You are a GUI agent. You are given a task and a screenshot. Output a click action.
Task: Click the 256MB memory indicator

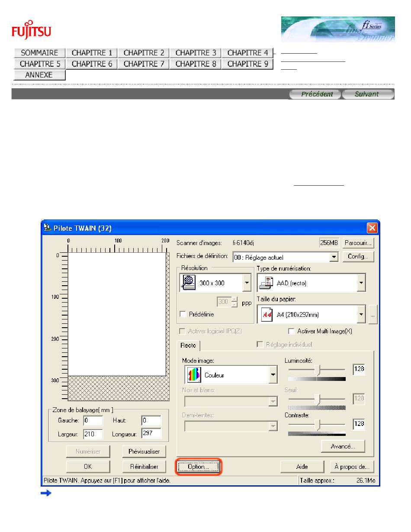coord(330,243)
